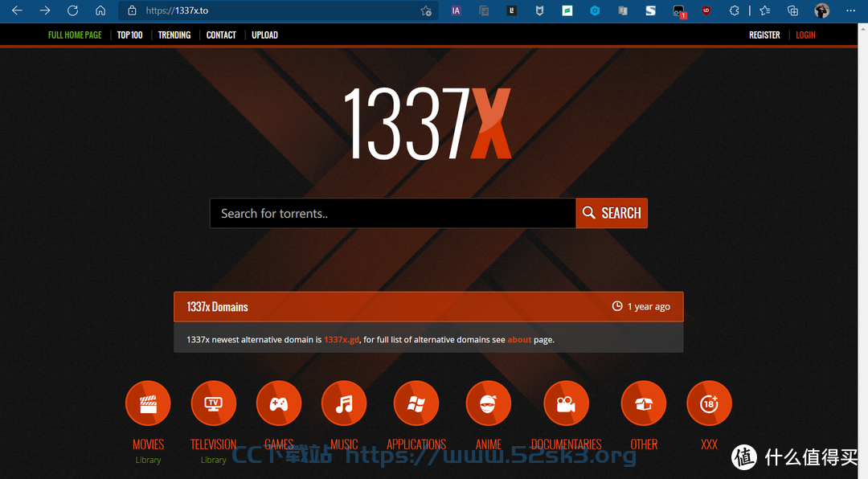Open the black L extension icon

point(511,10)
